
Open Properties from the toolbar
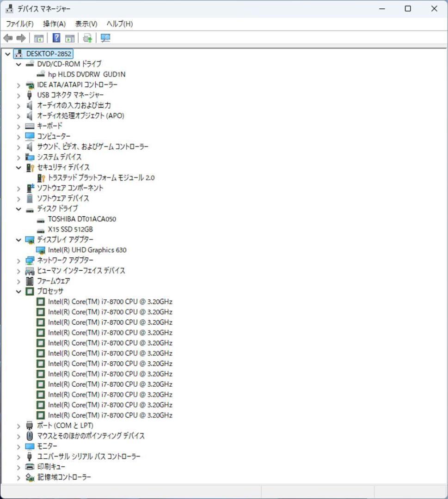[70, 38]
